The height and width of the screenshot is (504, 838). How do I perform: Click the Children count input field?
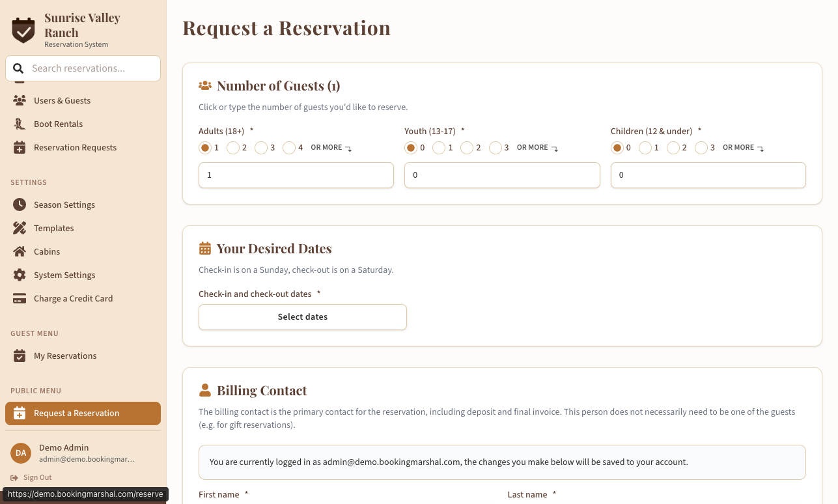pyautogui.click(x=708, y=175)
